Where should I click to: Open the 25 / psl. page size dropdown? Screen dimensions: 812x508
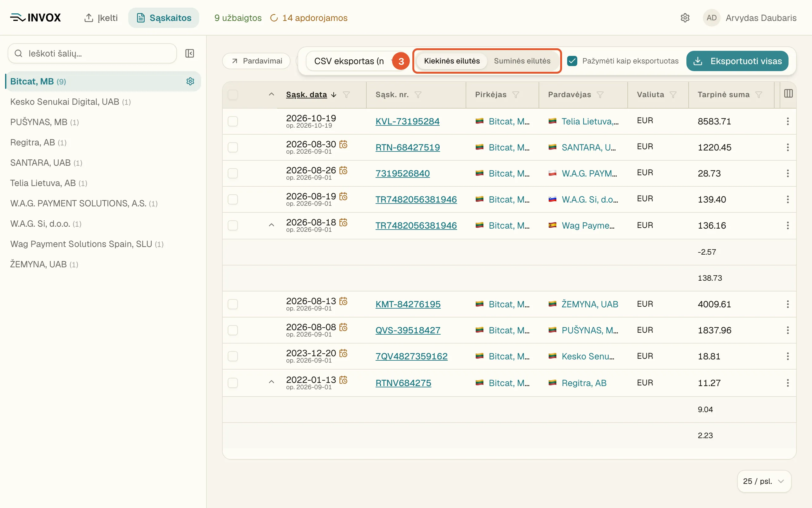coord(764,481)
